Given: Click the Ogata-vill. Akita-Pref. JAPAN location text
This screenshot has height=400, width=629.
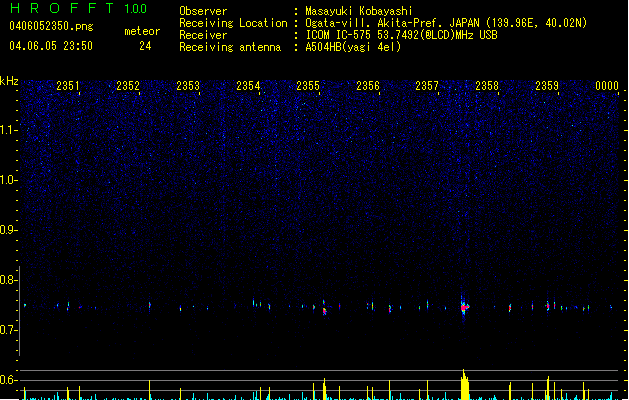Looking at the screenshot, I should click(393, 23).
